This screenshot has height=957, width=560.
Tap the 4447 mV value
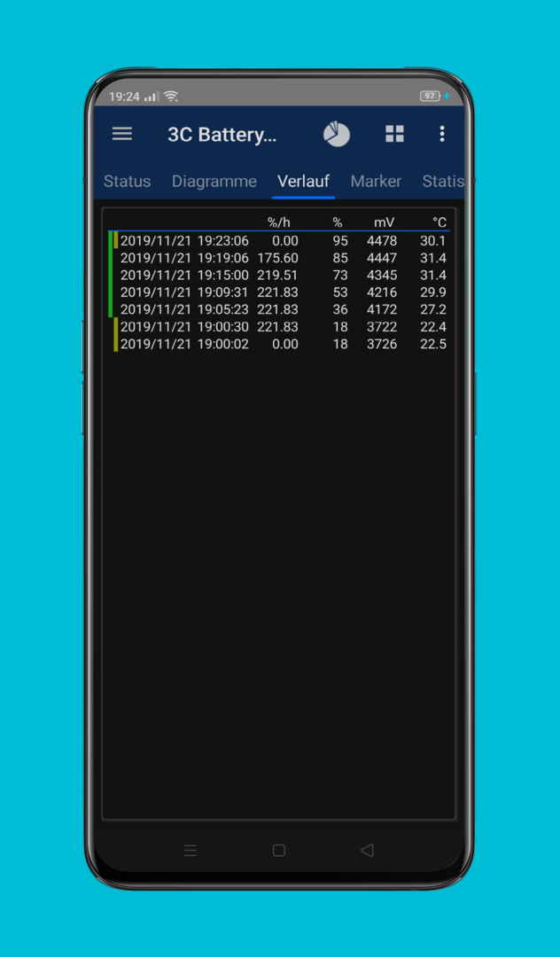click(382, 258)
